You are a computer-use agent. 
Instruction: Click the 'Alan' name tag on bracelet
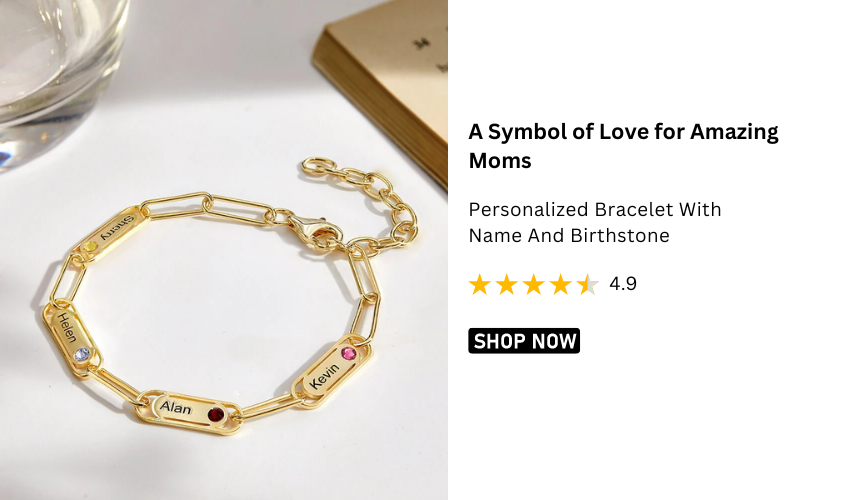pos(189,412)
